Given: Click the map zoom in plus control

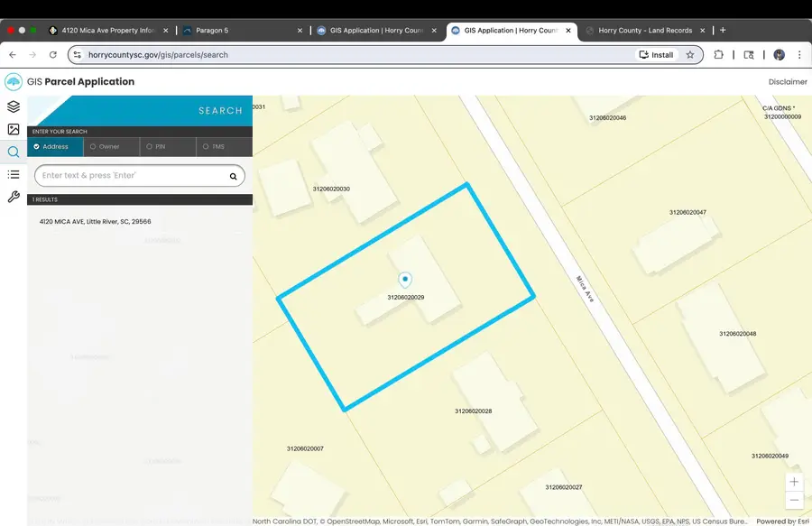Looking at the screenshot, I should pos(794,481).
